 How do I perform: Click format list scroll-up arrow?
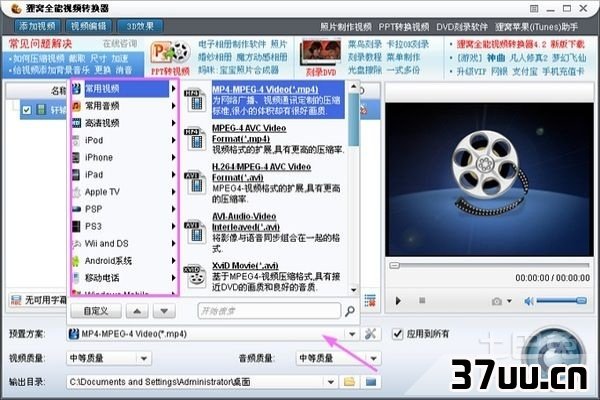(x=354, y=86)
